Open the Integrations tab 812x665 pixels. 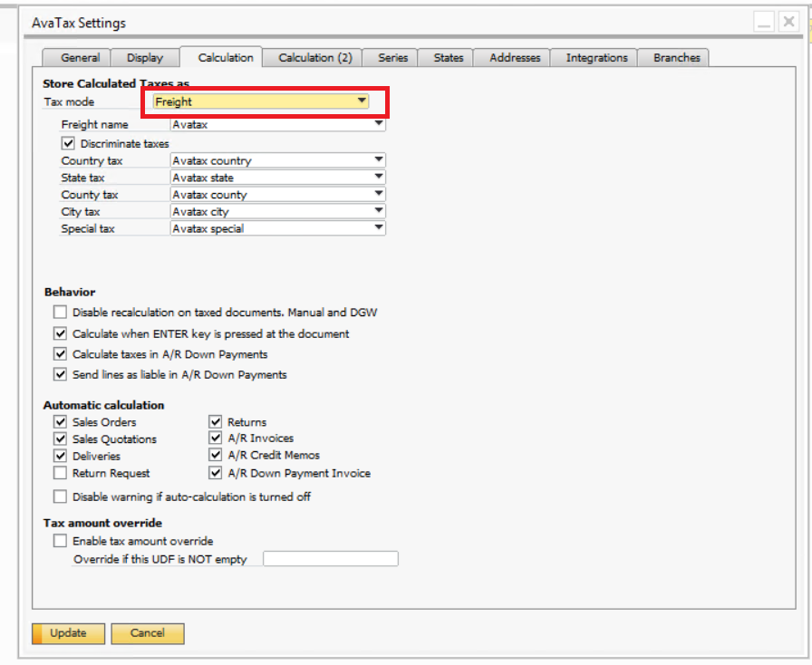pyautogui.click(x=594, y=57)
